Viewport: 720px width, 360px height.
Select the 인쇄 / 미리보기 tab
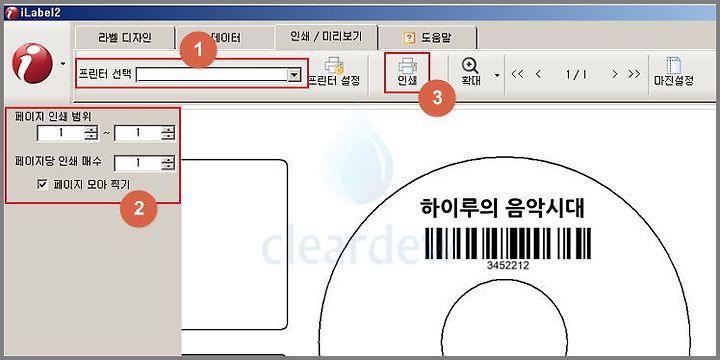coord(326,37)
